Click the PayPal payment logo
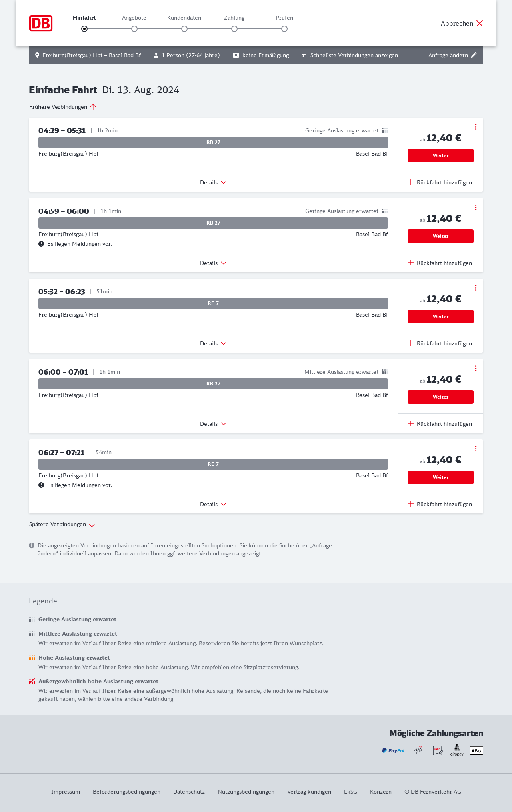This screenshot has height=812, width=512. pyautogui.click(x=393, y=750)
